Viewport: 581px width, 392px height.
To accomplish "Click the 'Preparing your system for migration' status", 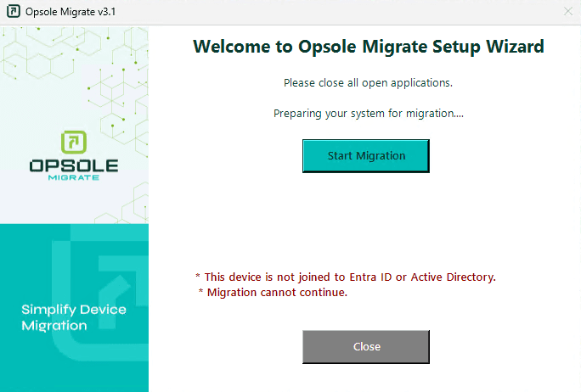I will click(x=369, y=113).
